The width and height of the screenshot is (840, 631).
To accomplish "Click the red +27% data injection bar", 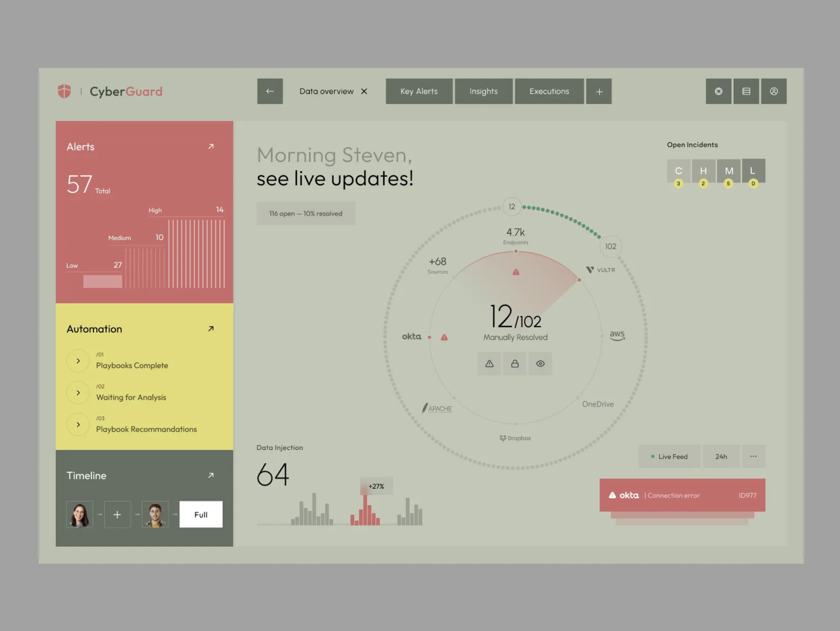I will click(x=365, y=511).
